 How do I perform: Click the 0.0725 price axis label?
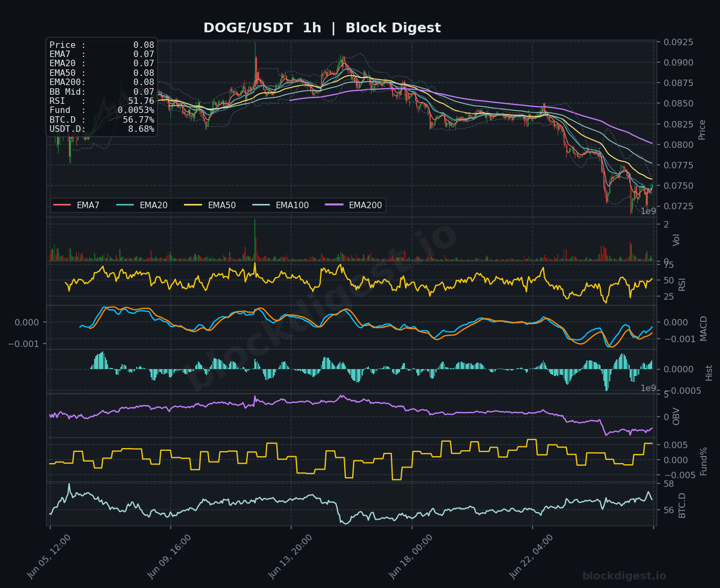point(678,207)
